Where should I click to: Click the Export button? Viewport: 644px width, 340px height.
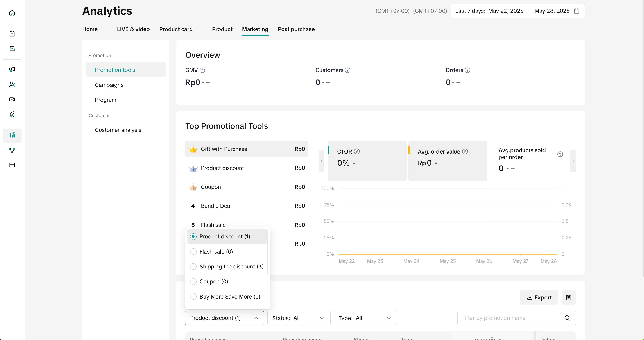point(539,297)
